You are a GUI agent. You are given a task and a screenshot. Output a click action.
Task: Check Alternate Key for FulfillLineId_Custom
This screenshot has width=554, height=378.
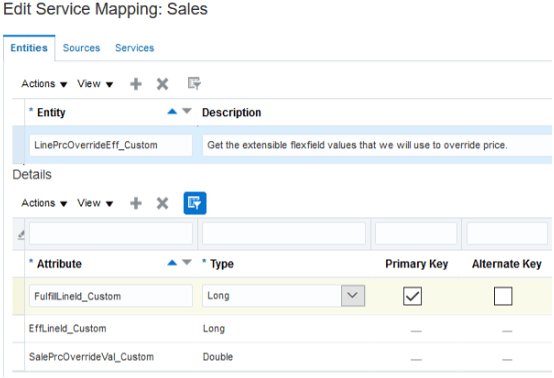pyautogui.click(x=503, y=296)
